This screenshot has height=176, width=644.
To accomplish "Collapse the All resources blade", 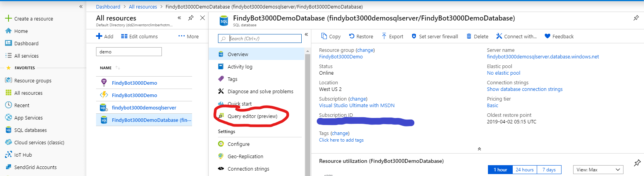I will pyautogui.click(x=179, y=18).
